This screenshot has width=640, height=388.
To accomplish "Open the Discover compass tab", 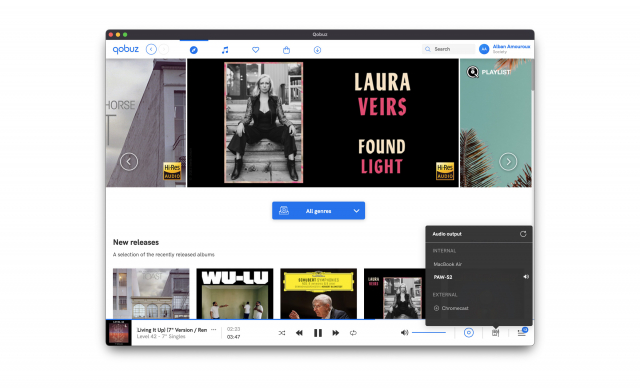I will coord(194,50).
